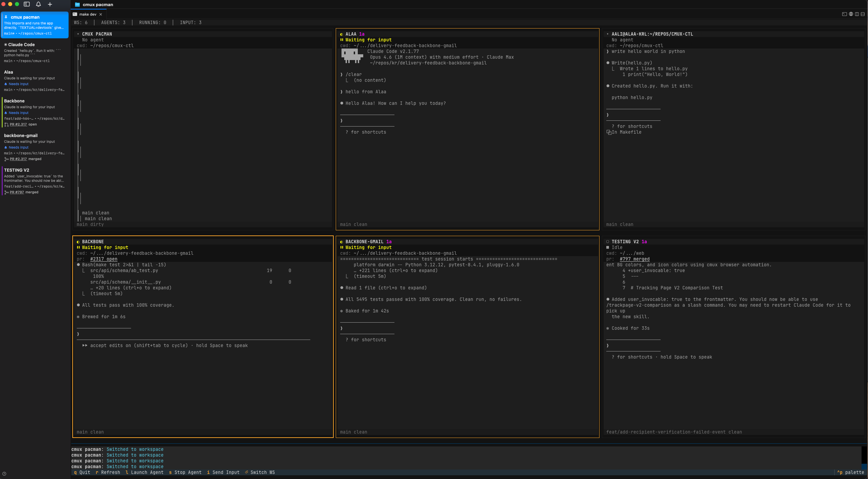The width and height of the screenshot is (868, 479).
Task: Open PR #797 merged link in sidebar
Action: (x=17, y=192)
